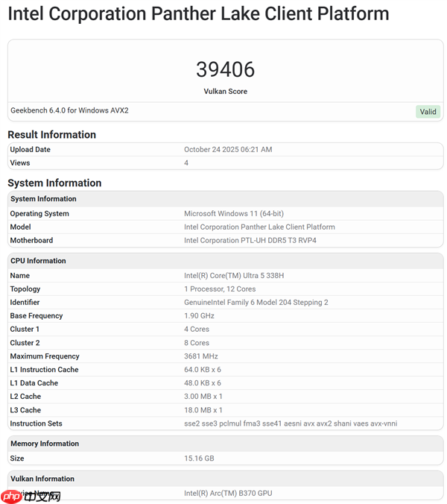Select the Memory Information table header

coord(45,444)
